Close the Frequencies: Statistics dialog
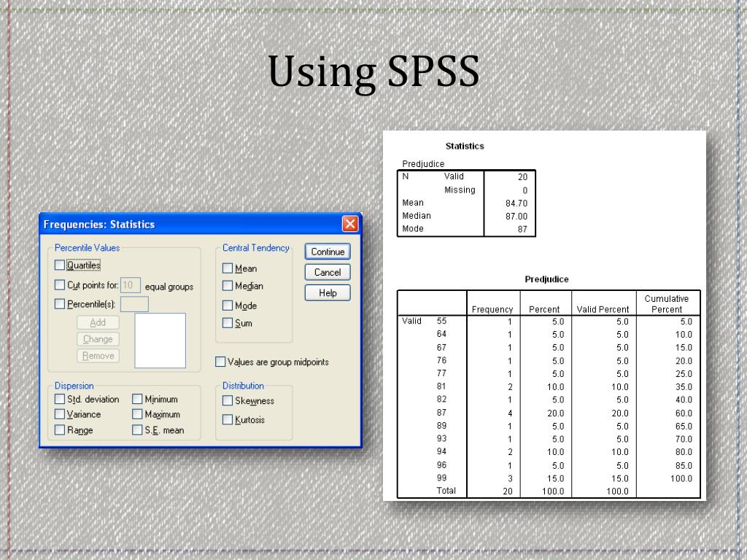 (350, 224)
